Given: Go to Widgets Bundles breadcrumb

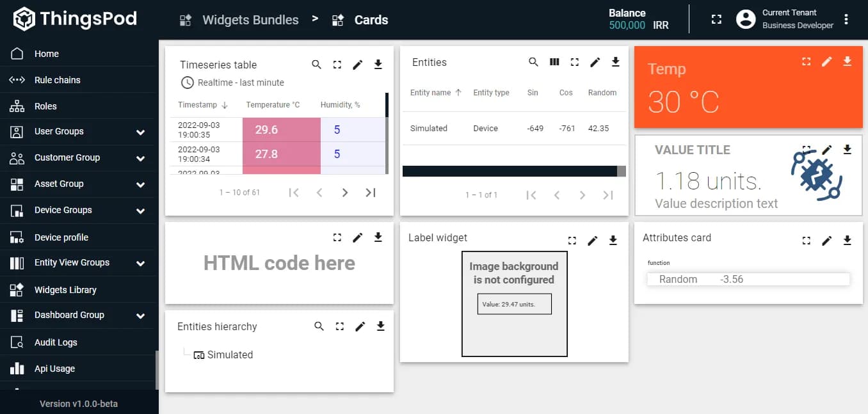Looking at the screenshot, I should 250,20.
